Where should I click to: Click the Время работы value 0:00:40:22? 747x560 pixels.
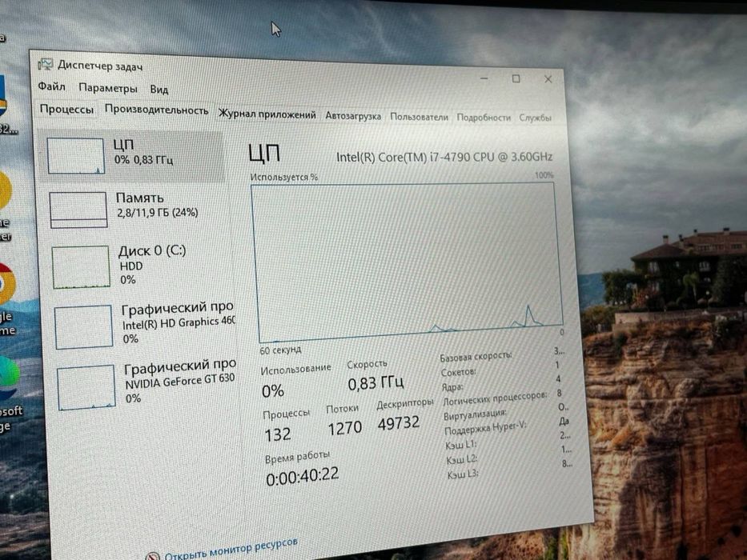click(x=303, y=477)
